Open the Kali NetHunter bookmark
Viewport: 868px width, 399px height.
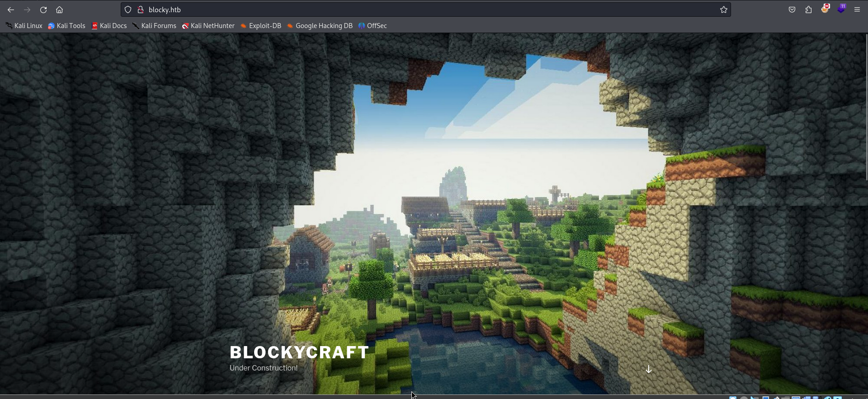coord(208,26)
